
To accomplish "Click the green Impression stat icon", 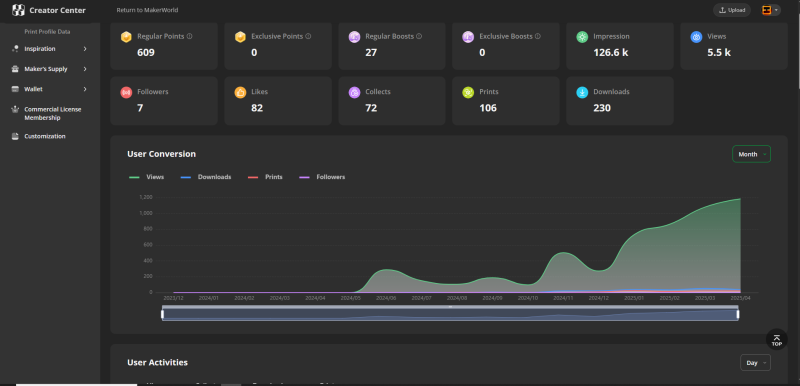I will tap(582, 37).
